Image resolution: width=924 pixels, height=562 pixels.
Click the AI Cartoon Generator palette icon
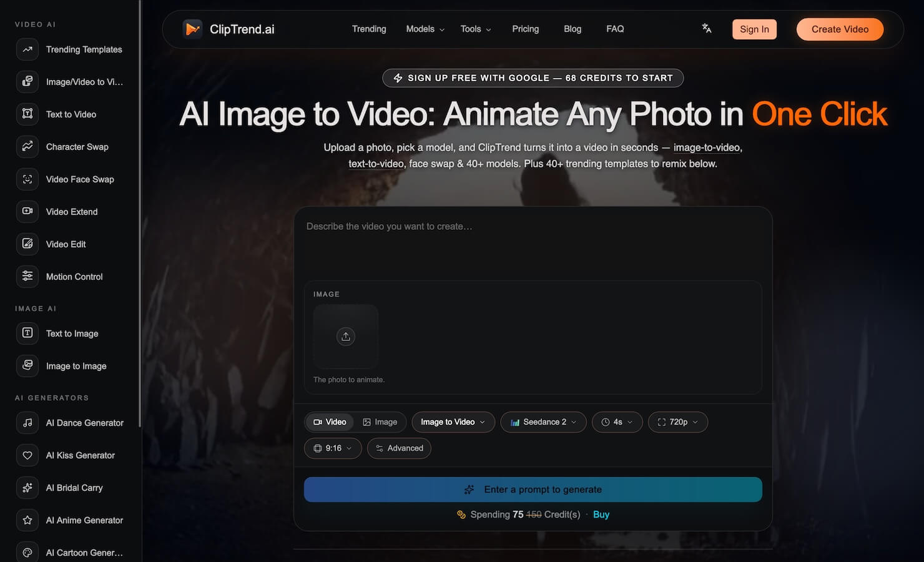coord(27,553)
